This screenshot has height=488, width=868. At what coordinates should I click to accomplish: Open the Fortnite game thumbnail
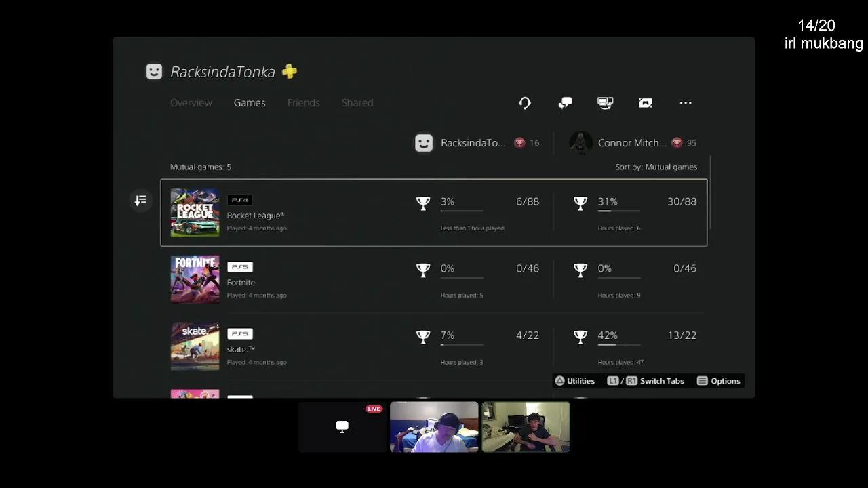[195, 279]
